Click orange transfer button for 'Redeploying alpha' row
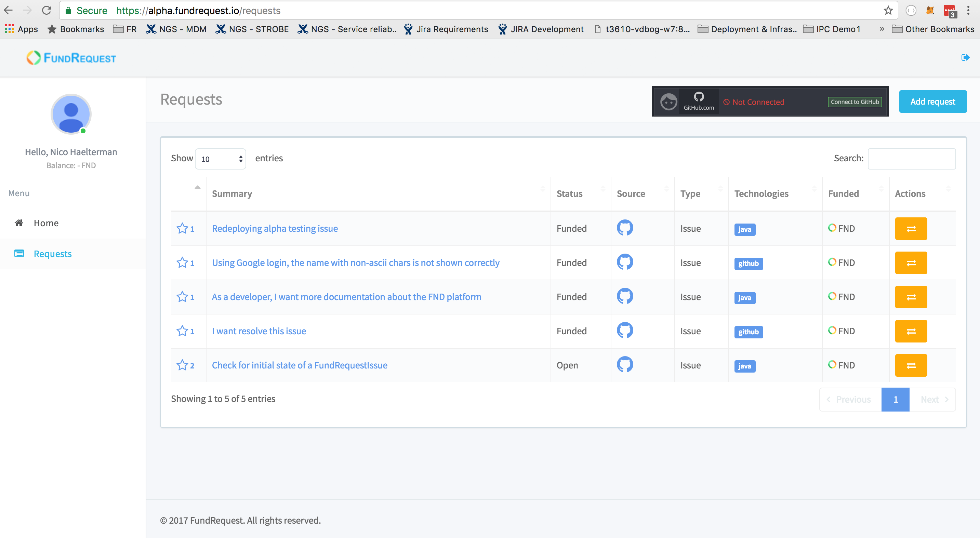Viewport: 980px width, 538px height. pyautogui.click(x=910, y=229)
